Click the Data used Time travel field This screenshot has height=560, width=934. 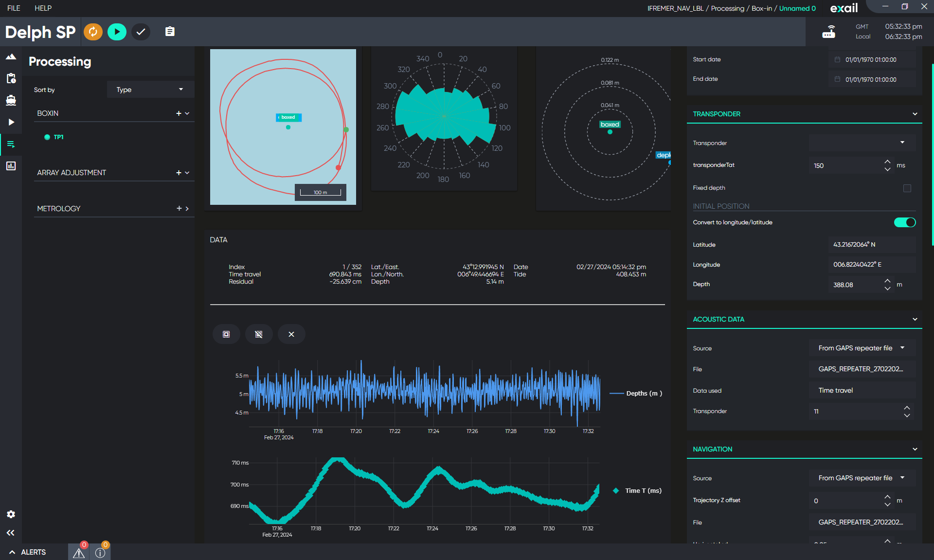tap(862, 390)
